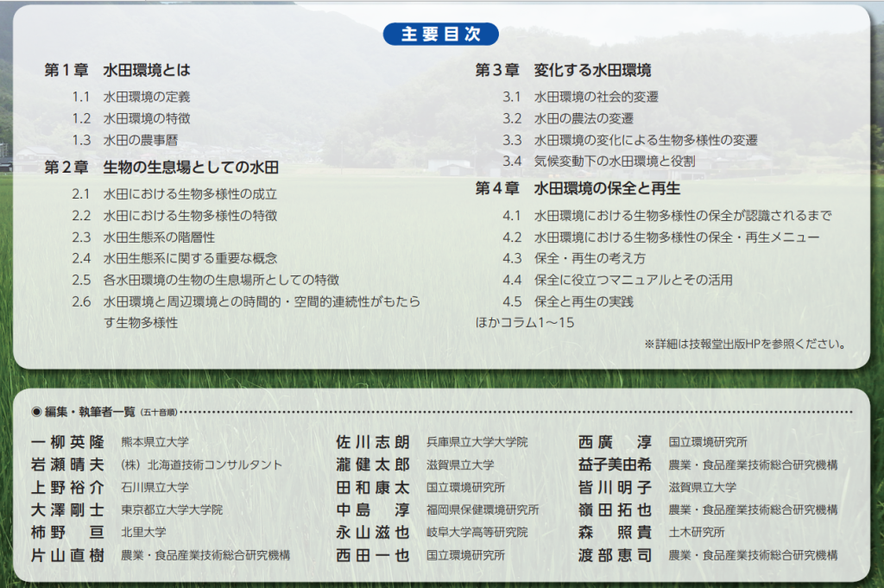The image size is (884, 588).
Task: Click the ほかコラム1〜15 line
Action: [x=525, y=322]
